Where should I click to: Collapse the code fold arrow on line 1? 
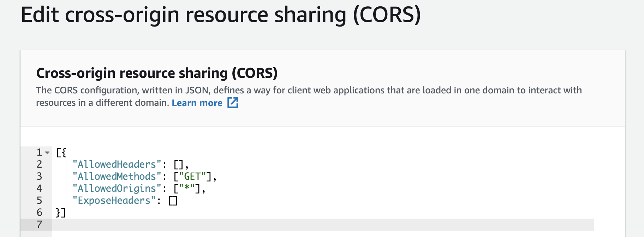[47, 152]
